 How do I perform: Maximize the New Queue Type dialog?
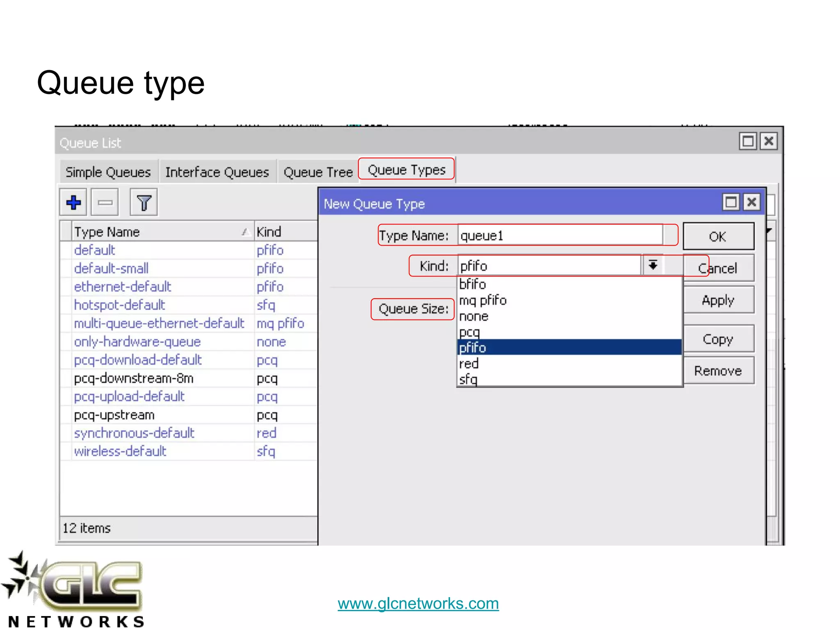tap(731, 202)
